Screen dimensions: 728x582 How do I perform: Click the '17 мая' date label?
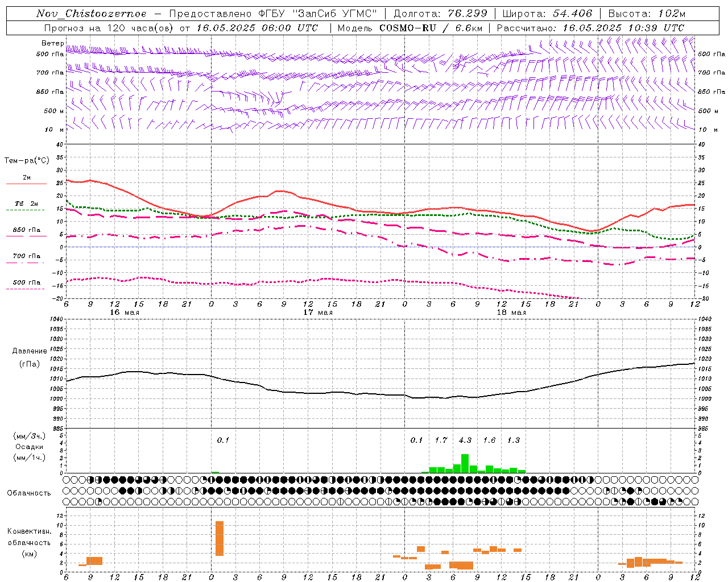[x=317, y=313]
